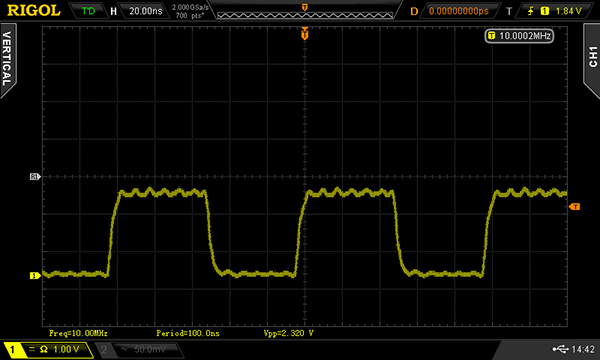This screenshot has height=360, width=600.
Task: Click the RIGOL logo
Action: point(34,10)
